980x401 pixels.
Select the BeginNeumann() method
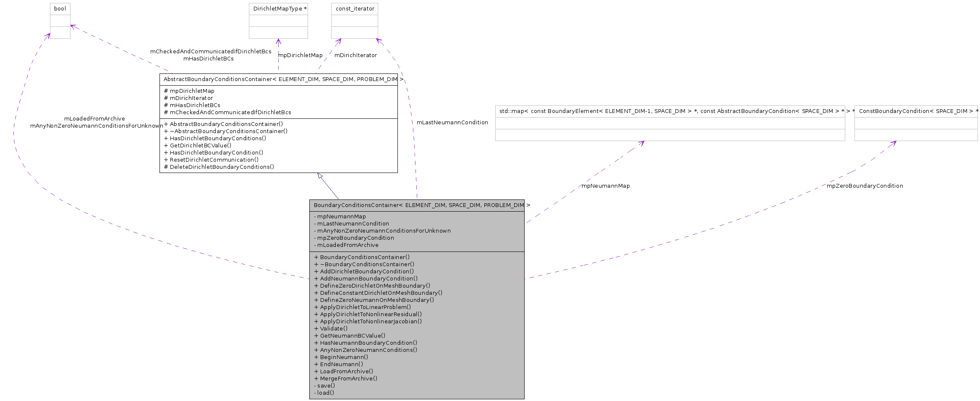[x=341, y=357]
